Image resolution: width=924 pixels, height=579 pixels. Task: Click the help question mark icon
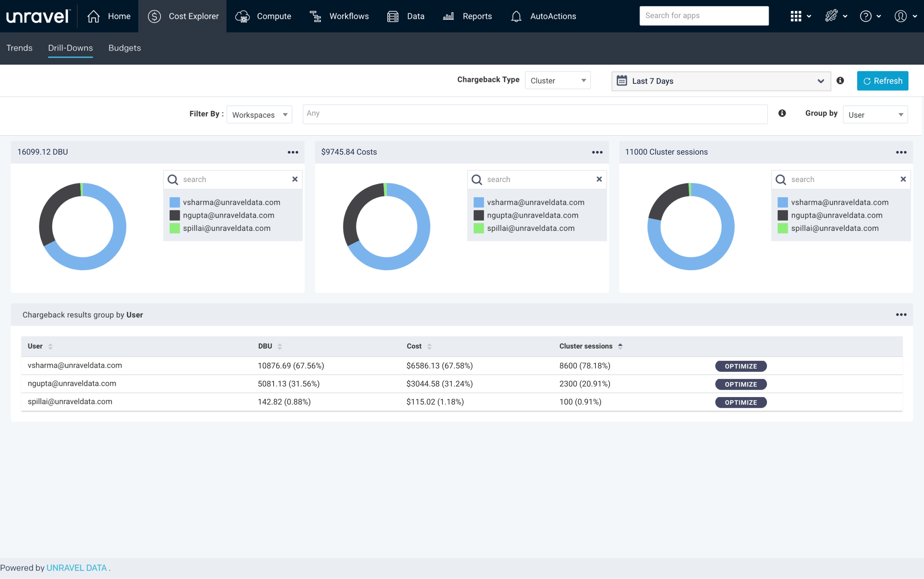866,16
